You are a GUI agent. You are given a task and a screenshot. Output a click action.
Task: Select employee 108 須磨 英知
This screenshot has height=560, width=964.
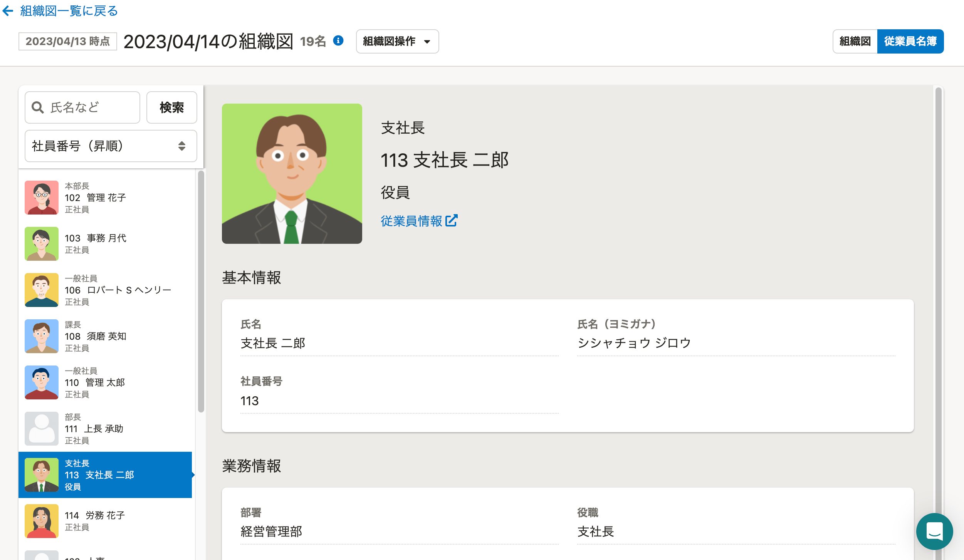[105, 336]
